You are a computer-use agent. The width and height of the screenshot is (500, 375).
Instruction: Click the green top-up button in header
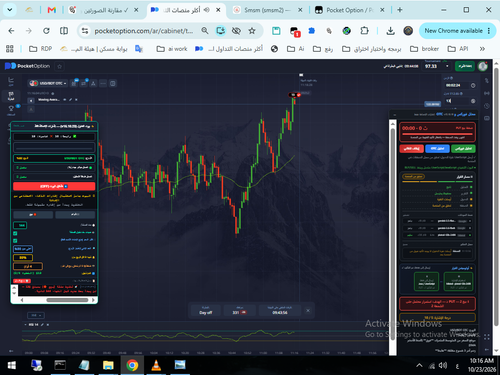[x=465, y=66]
